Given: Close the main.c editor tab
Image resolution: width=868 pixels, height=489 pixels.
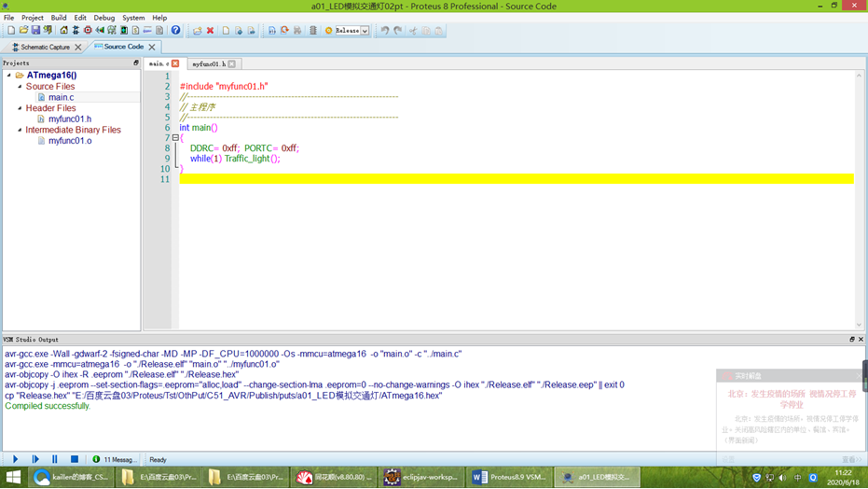Looking at the screenshot, I should click(x=175, y=63).
